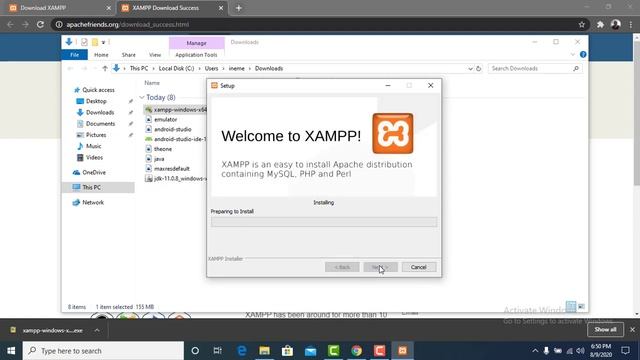Click the installation progress bar in Setup
This screenshot has width=640, height=360.
[324, 222]
